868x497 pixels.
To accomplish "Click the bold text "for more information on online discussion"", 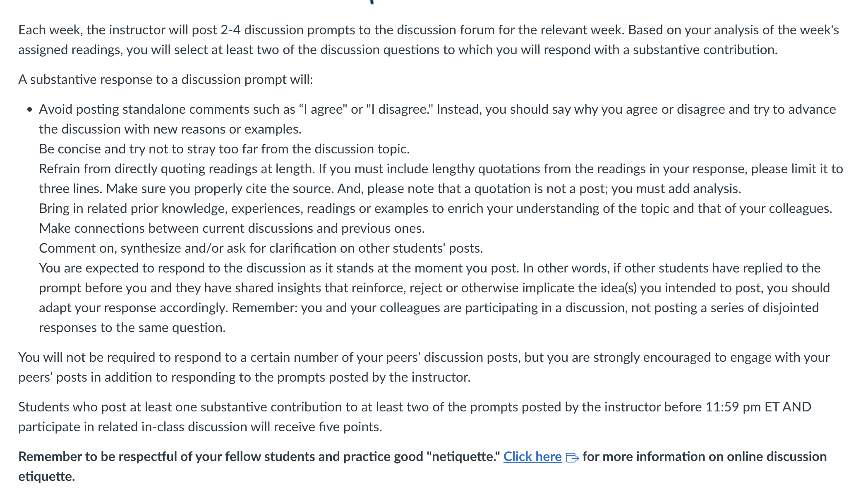I will pyautogui.click(x=705, y=456).
